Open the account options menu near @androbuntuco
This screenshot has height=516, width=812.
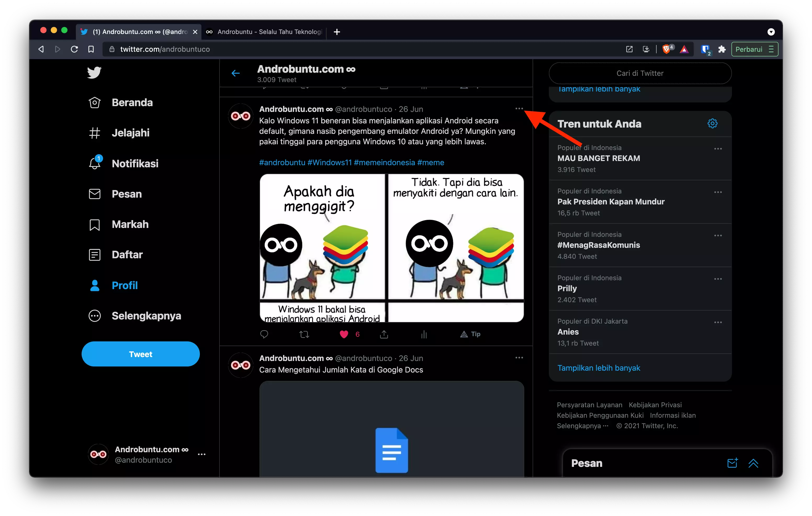(x=202, y=454)
